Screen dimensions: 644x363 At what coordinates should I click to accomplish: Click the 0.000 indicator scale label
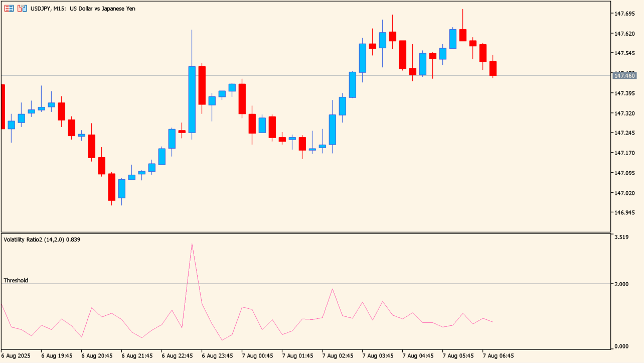tap(622, 347)
